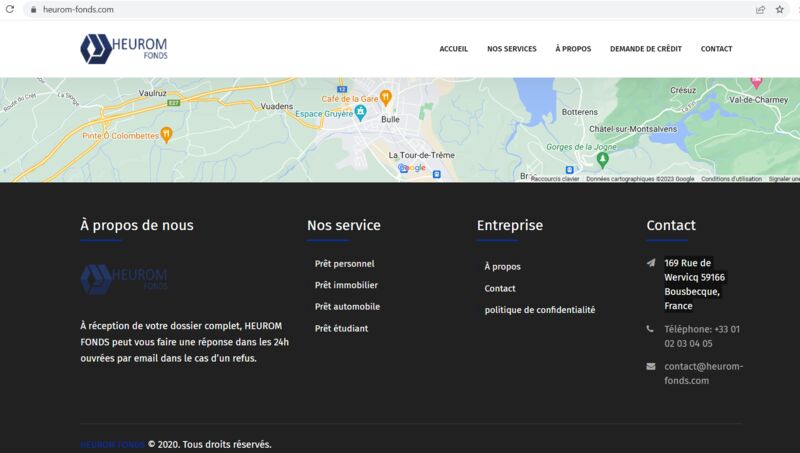Click the phone icon beside Téléphone
Viewport: 800px width, 453px height.
651,329
